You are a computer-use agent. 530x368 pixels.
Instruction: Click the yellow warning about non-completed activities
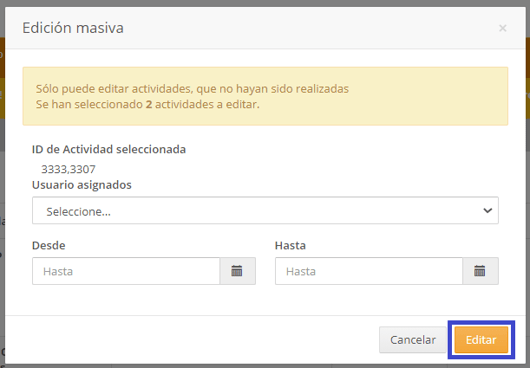coord(265,96)
